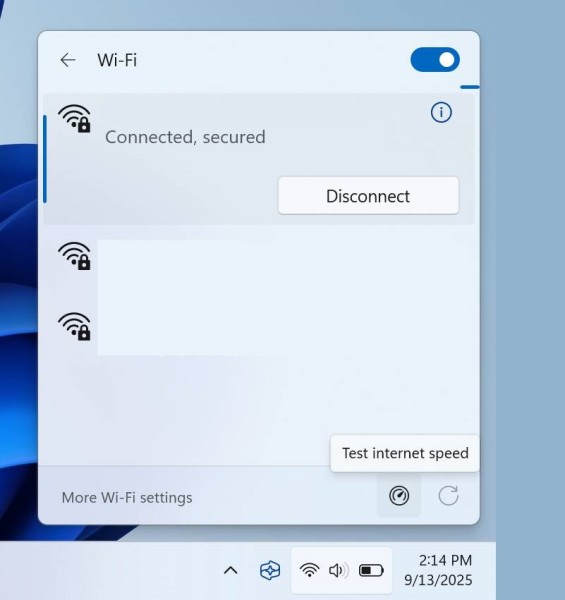
Task: Expand the hidden tray icons chevron
Action: coord(231,571)
